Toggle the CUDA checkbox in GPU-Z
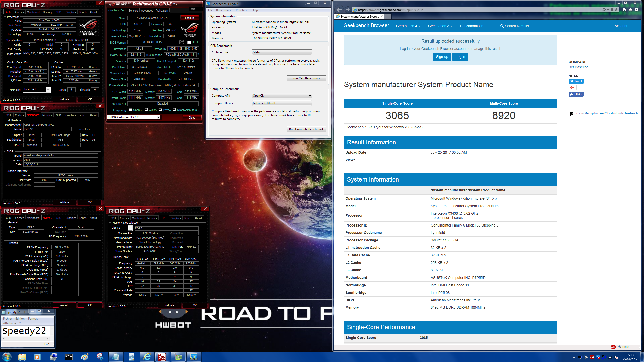The image size is (644, 362). click(146, 110)
